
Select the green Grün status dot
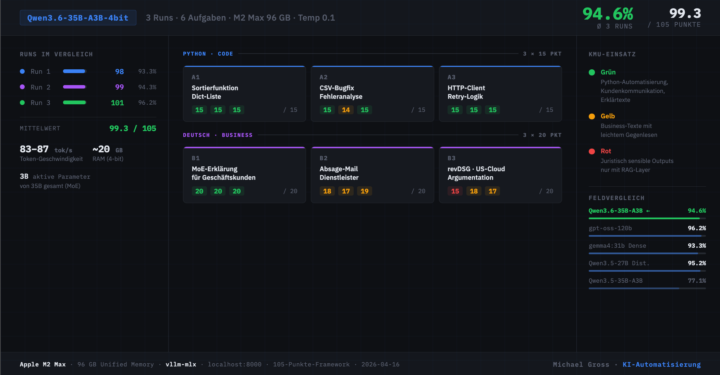pyautogui.click(x=592, y=73)
